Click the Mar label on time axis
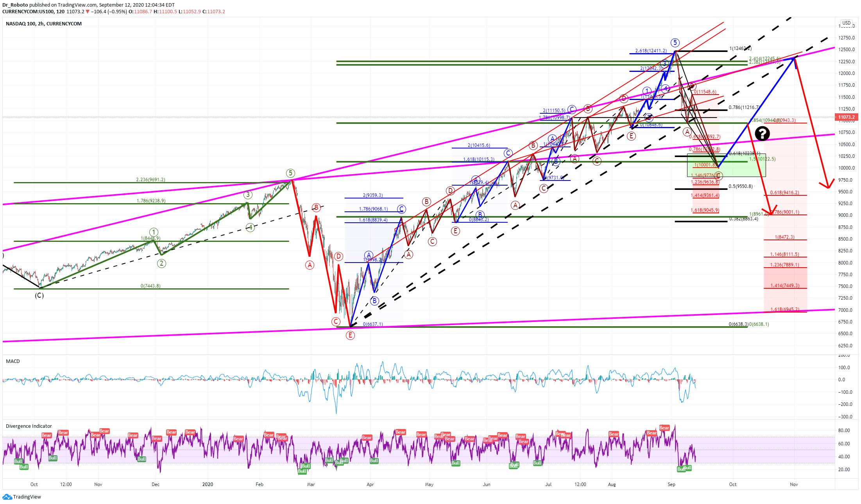861x504 pixels. [311, 484]
